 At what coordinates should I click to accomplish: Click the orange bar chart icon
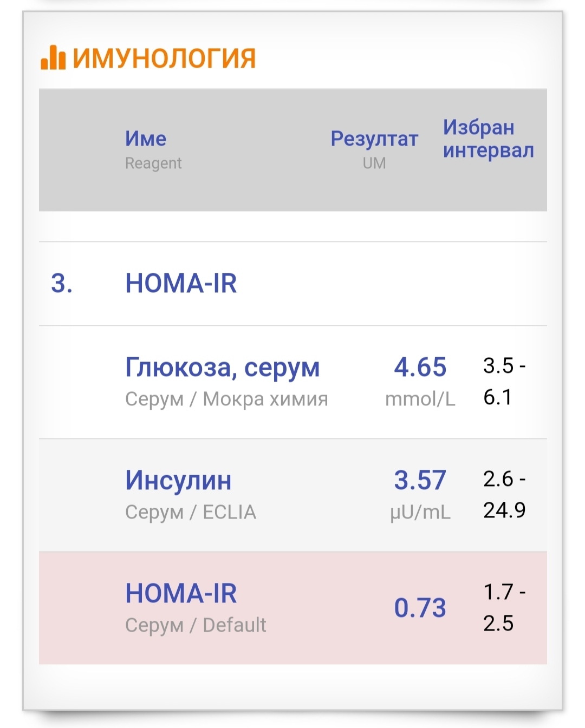tap(53, 57)
